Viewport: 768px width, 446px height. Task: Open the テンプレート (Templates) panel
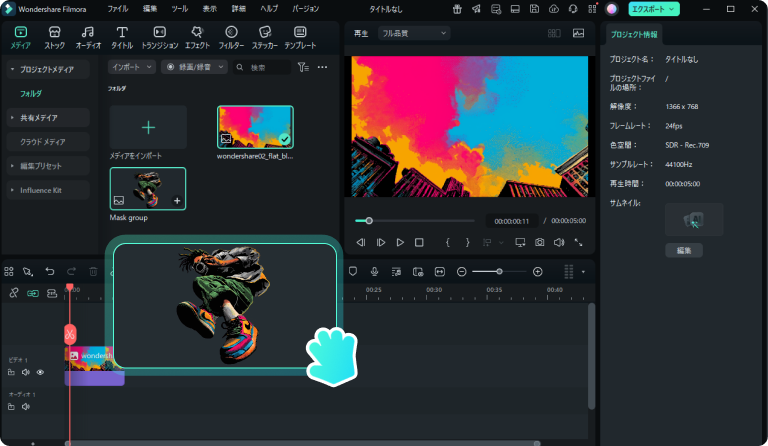point(300,38)
